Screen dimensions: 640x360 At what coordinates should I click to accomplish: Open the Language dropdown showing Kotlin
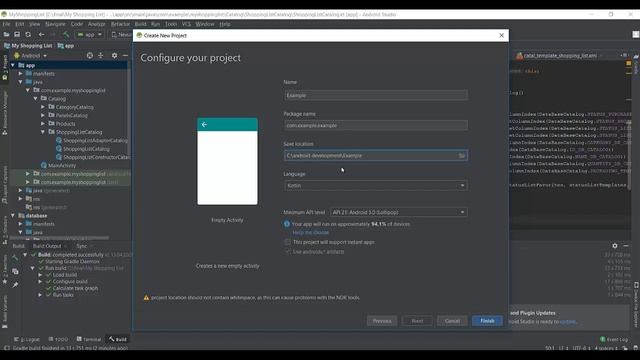[376, 186]
